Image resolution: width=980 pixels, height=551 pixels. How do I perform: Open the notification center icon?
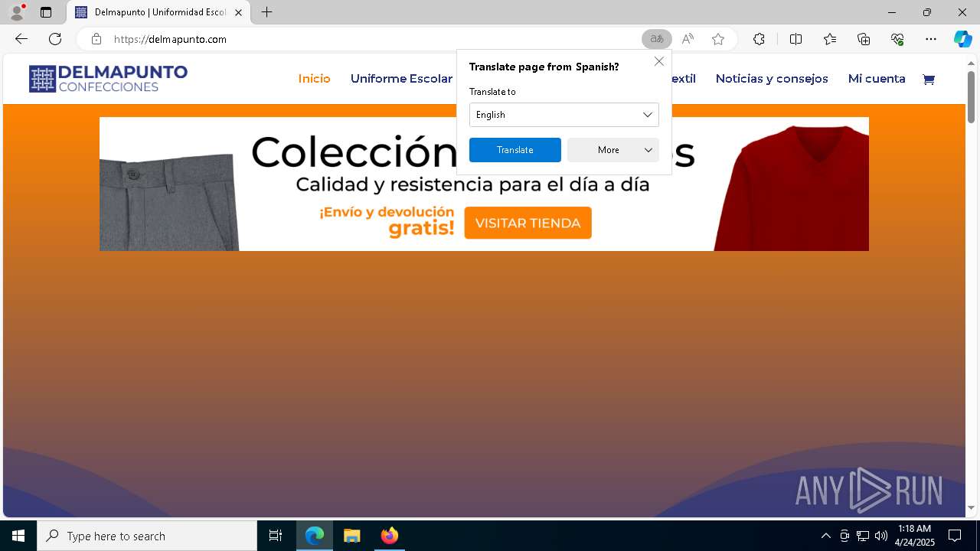[955, 536]
